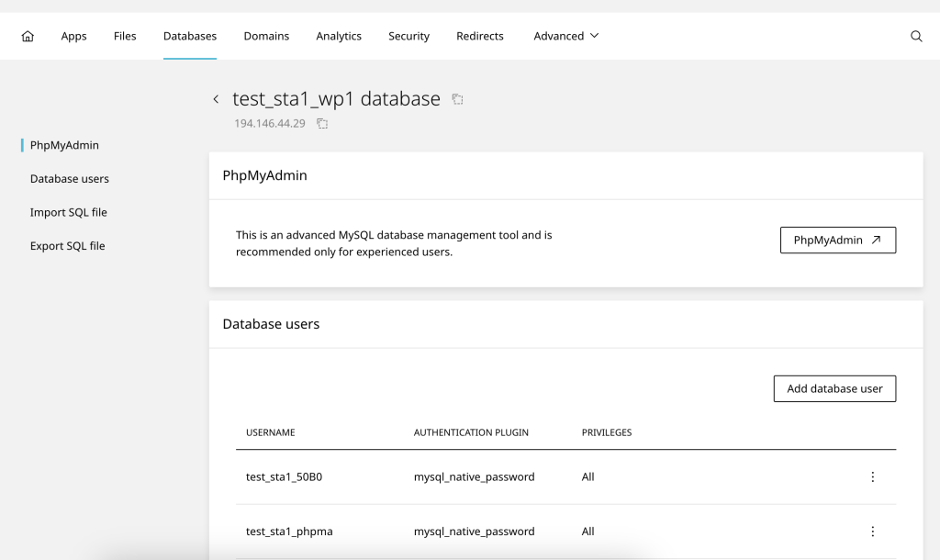Click the PRIVILEGES column header
The width and height of the screenshot is (940, 560).
click(607, 432)
